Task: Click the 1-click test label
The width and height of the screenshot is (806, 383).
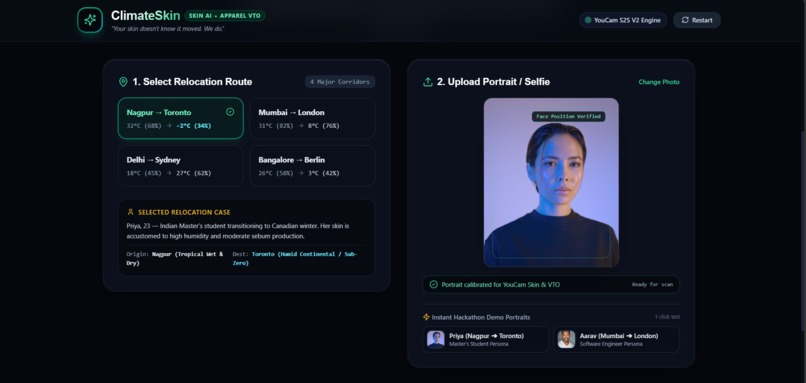Action: (x=667, y=317)
